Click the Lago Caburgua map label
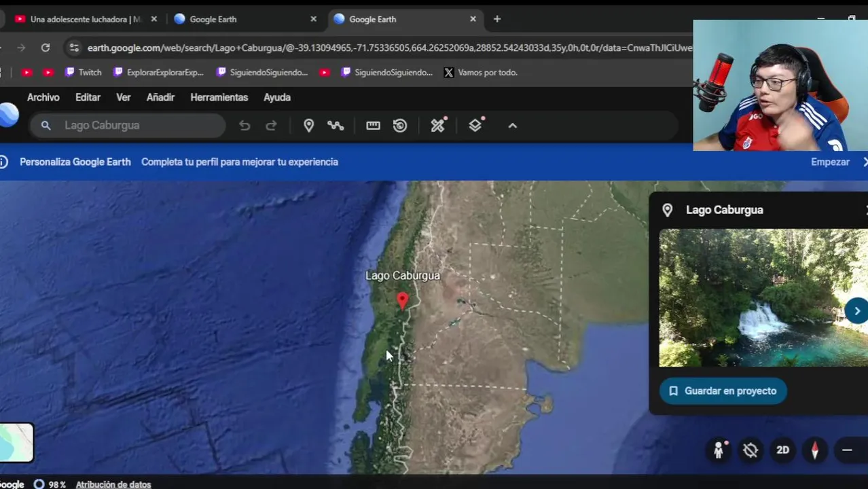Image resolution: width=868 pixels, height=489 pixels. (403, 275)
